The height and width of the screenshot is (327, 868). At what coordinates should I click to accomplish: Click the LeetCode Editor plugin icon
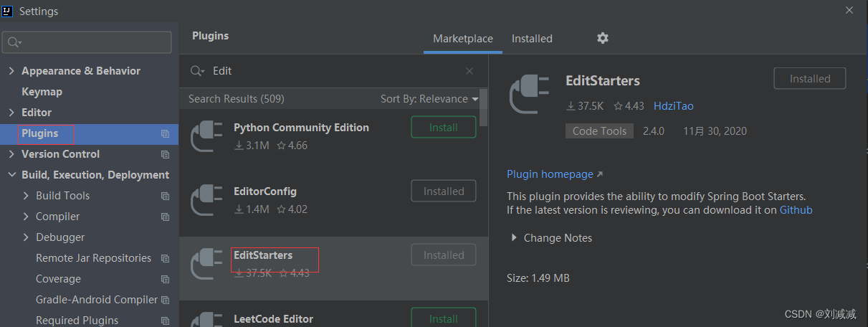tap(206, 320)
